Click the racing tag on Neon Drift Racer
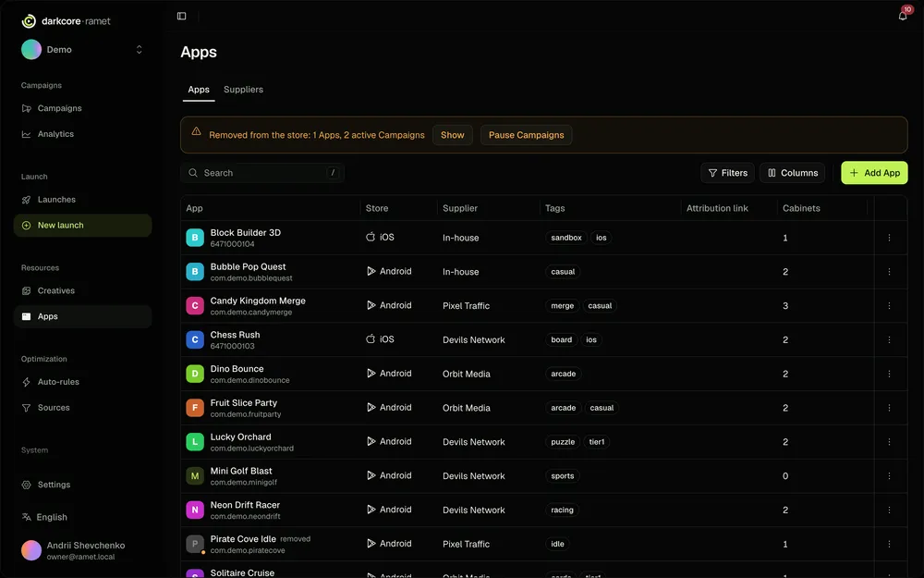 coord(562,510)
